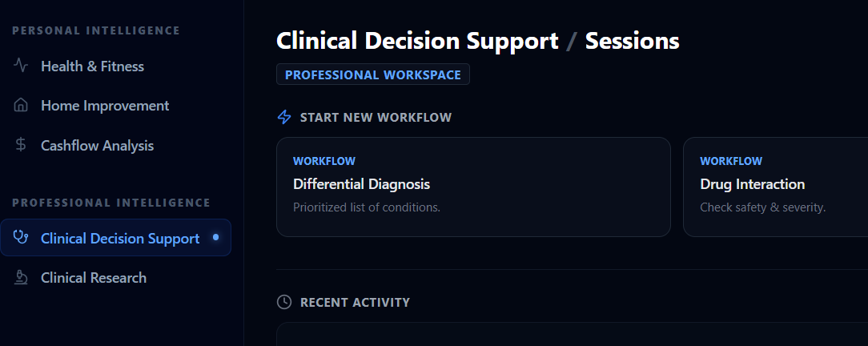
Task: Click the Professional Workspace badge
Action: [372, 74]
